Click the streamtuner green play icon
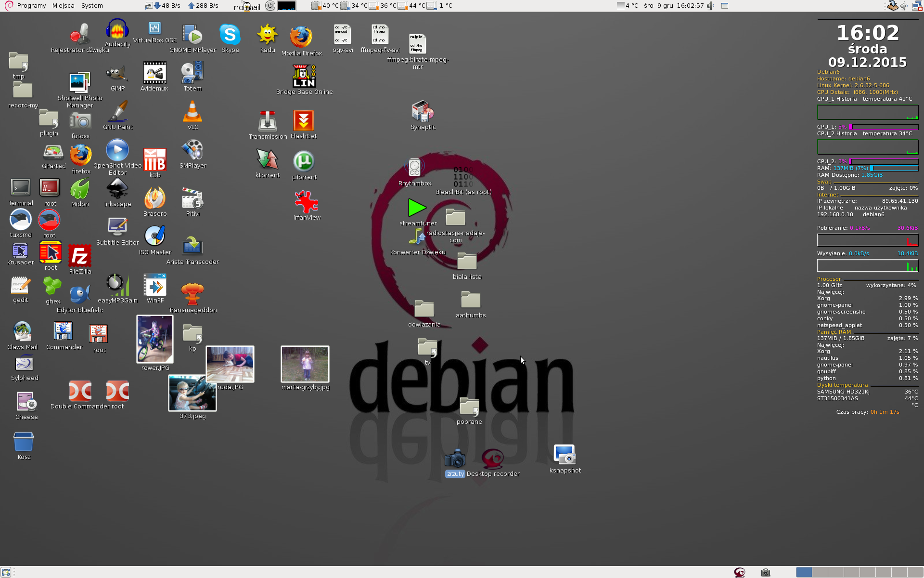The width and height of the screenshot is (924, 578). point(417,208)
